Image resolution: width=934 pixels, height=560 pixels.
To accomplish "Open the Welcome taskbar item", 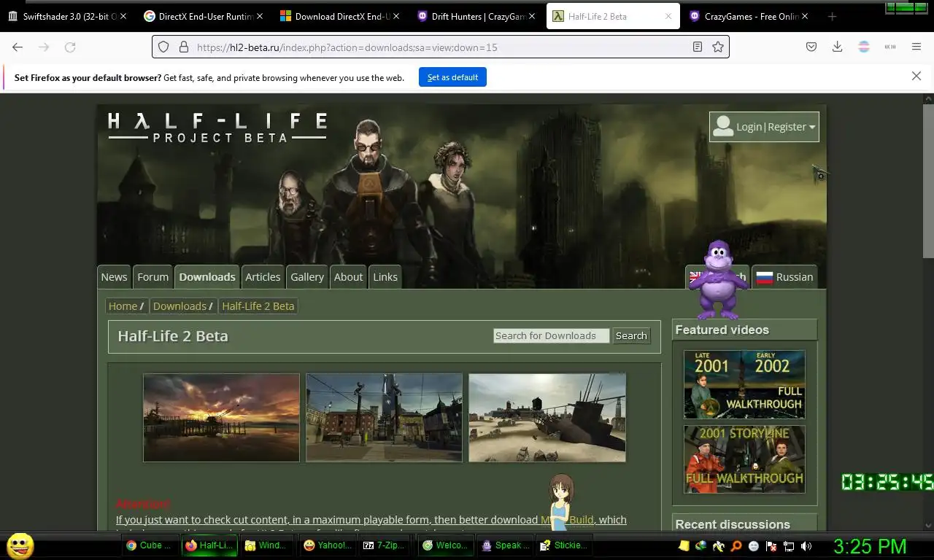I will coord(445,545).
